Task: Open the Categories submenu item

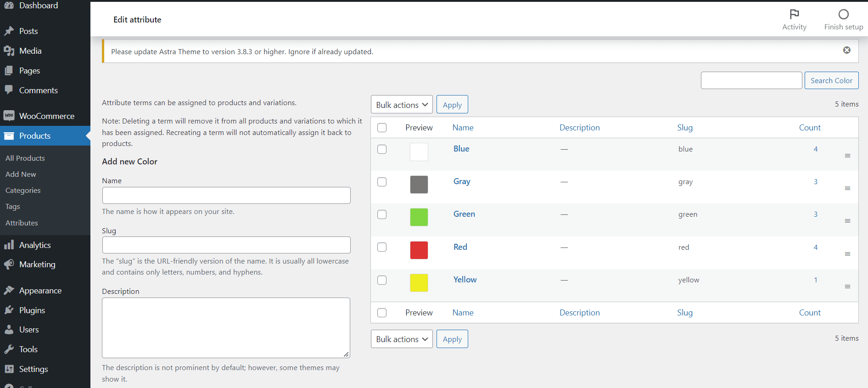Action: coord(23,190)
